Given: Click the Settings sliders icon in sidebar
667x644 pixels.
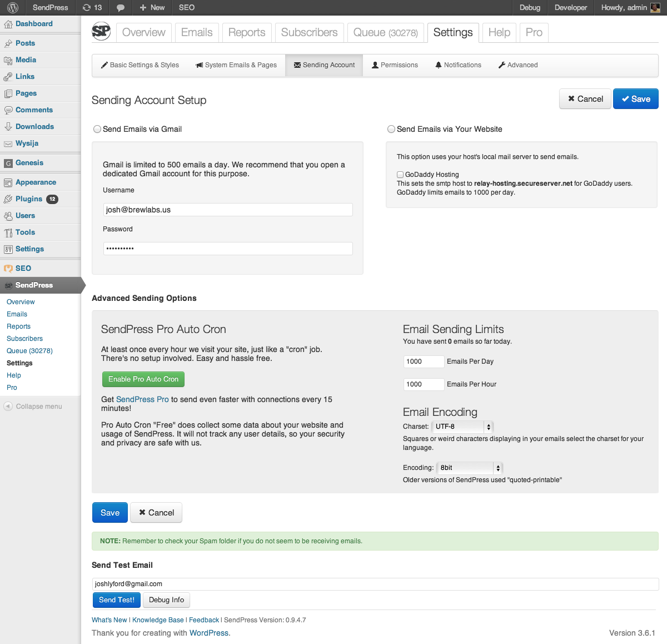Looking at the screenshot, I should click(x=8, y=249).
